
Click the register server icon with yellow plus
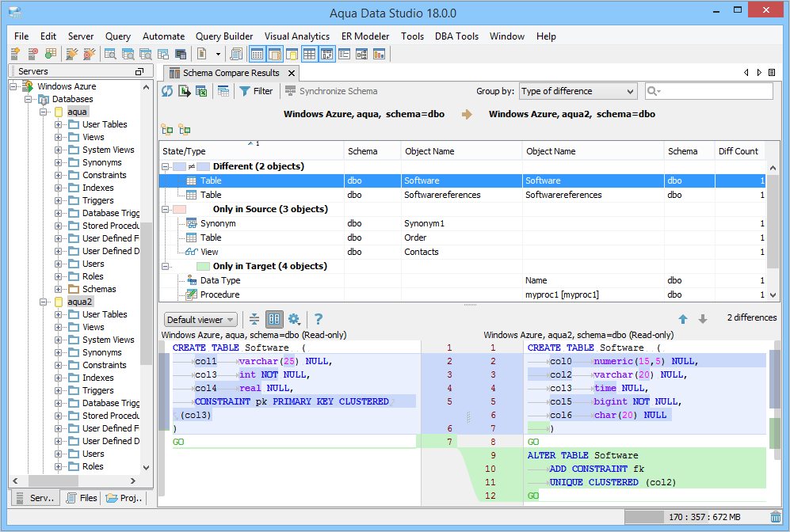click(x=15, y=54)
